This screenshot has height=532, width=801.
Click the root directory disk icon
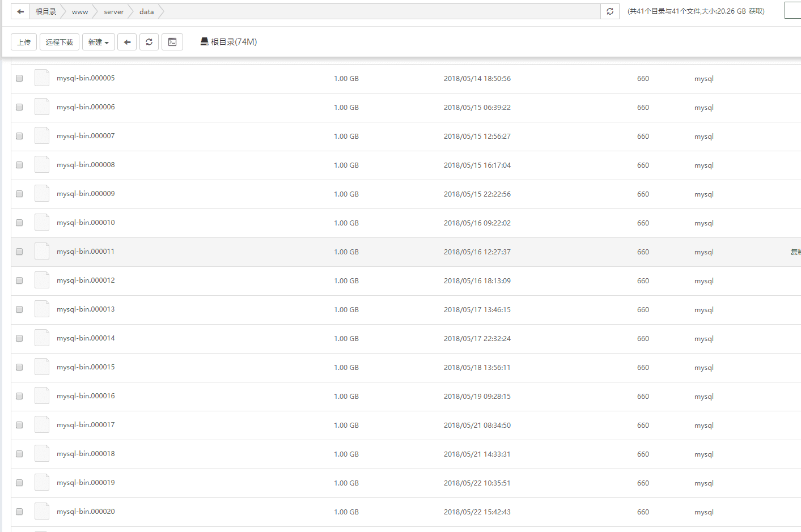click(x=204, y=41)
